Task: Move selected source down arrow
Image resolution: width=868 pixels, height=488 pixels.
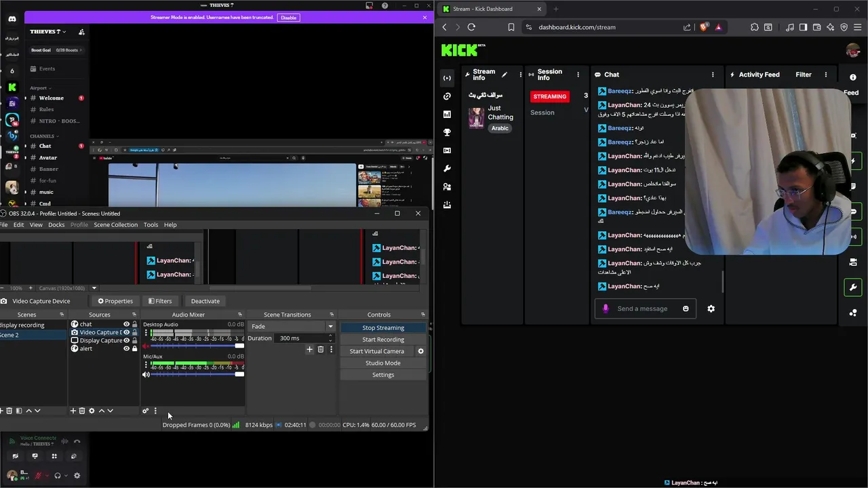Action: pos(111,411)
